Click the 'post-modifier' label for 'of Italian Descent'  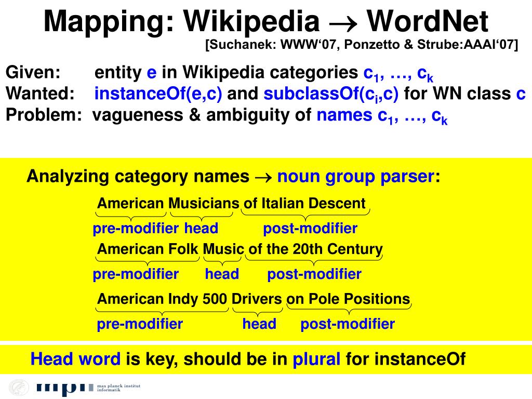click(x=310, y=229)
